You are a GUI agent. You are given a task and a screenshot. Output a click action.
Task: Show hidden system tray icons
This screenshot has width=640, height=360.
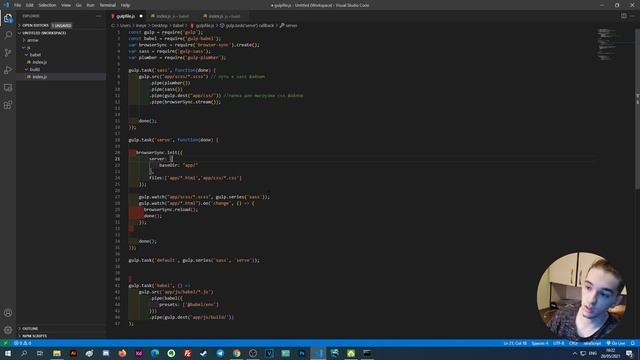tap(575, 353)
